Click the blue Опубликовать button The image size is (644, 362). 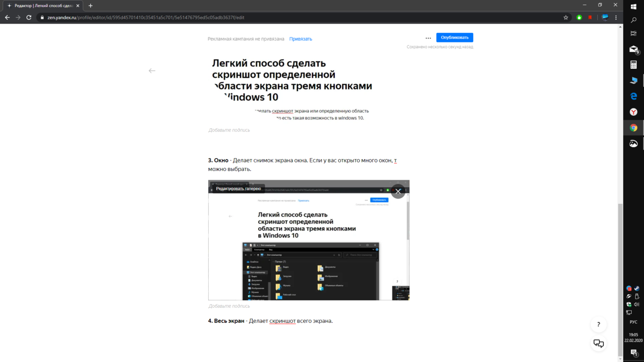point(455,38)
